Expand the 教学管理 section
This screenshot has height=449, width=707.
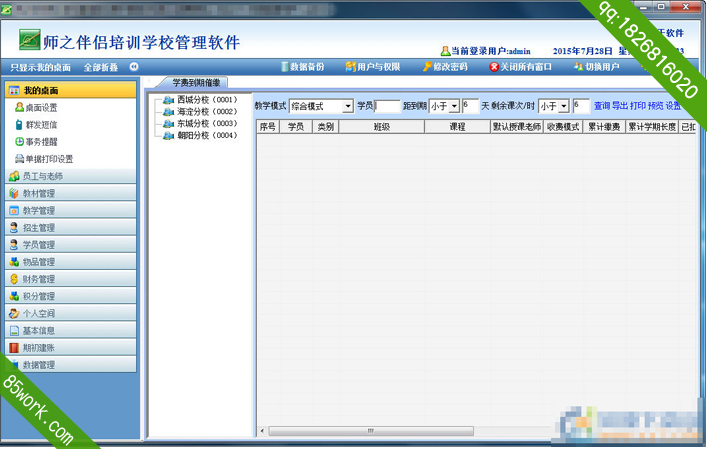(x=71, y=211)
